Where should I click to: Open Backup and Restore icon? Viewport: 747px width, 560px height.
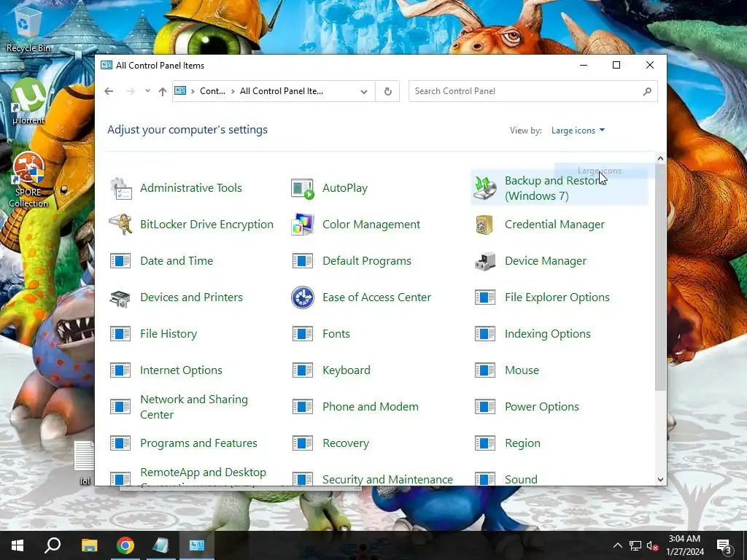pyautogui.click(x=485, y=188)
